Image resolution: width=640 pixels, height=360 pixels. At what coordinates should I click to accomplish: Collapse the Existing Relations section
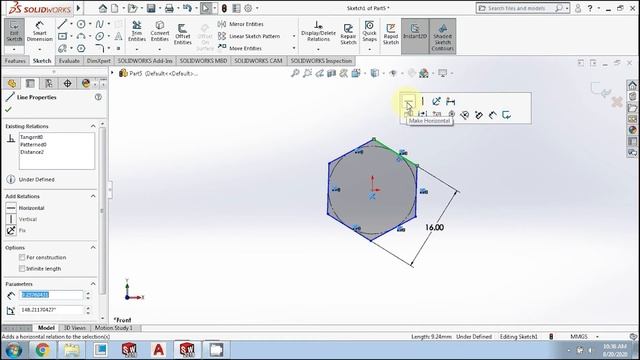click(93, 126)
